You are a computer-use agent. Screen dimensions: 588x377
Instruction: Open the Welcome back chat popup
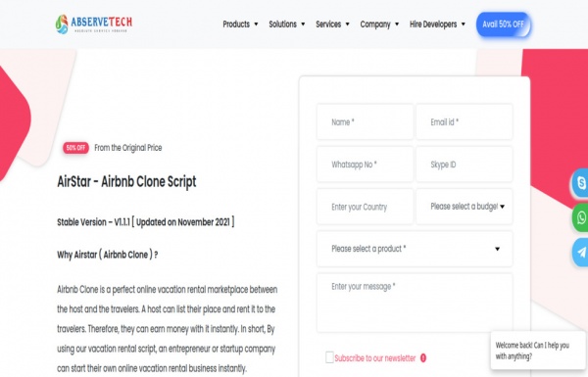coord(538,351)
